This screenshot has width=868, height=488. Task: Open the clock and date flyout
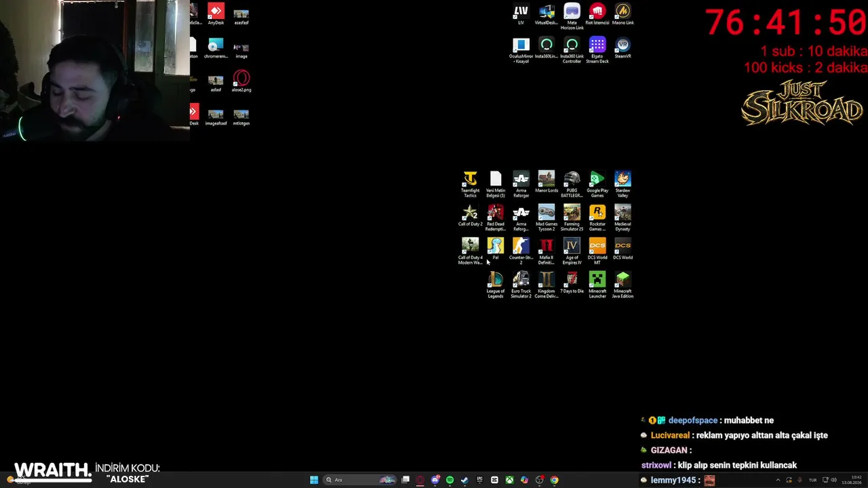coord(851,480)
